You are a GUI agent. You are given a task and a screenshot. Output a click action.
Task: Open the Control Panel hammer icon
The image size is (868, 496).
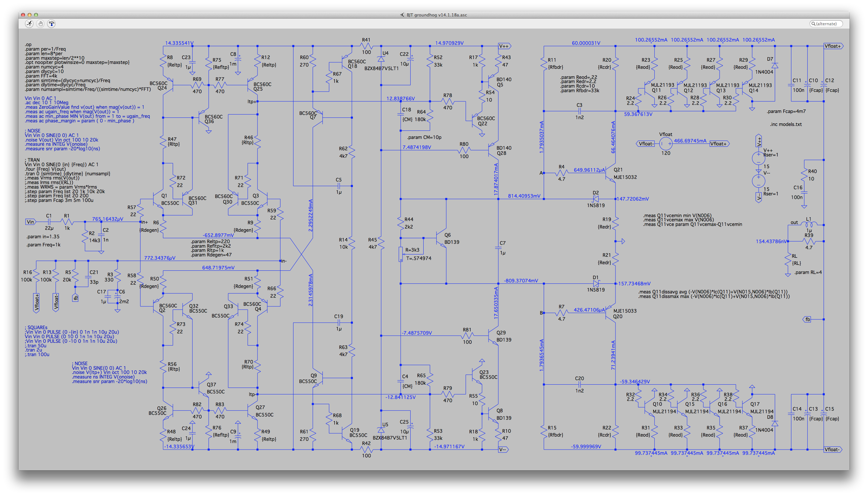pos(51,23)
